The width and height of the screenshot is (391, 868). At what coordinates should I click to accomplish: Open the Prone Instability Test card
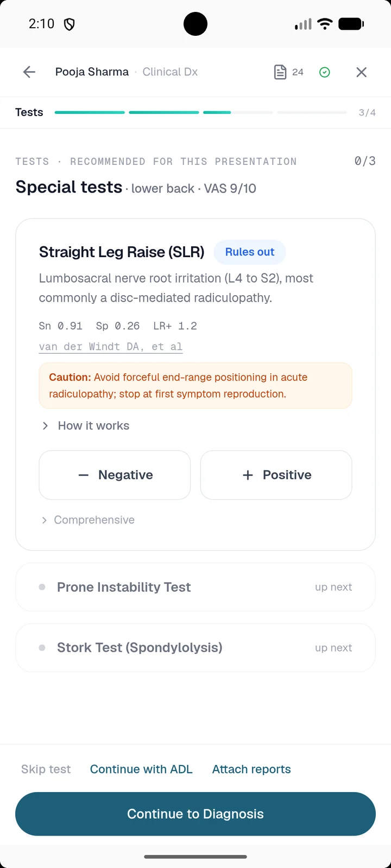[195, 588]
